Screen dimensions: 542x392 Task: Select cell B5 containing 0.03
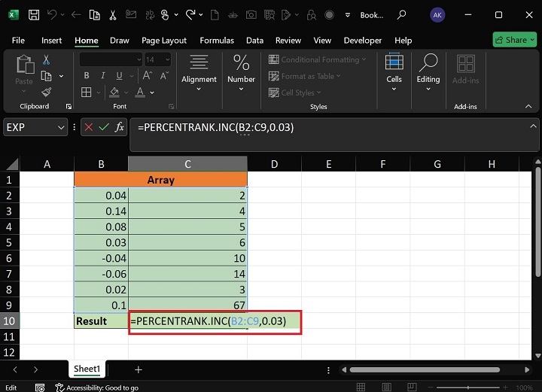(x=101, y=243)
